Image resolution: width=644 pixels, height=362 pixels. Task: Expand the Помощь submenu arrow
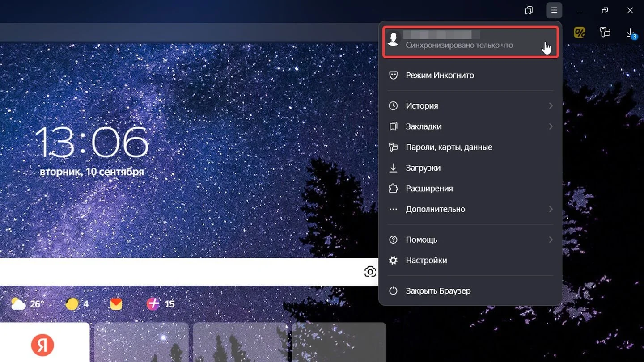(551, 240)
